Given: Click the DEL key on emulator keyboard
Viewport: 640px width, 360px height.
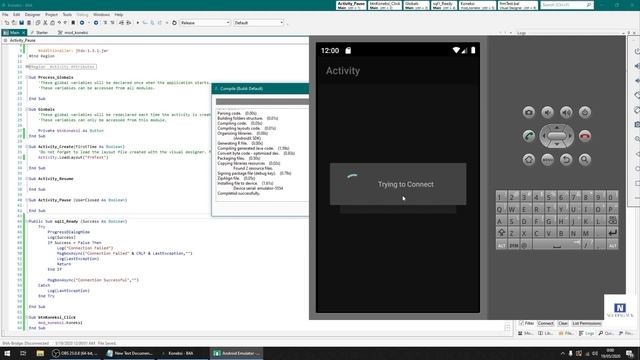Looking at the screenshot, I should [613, 221].
